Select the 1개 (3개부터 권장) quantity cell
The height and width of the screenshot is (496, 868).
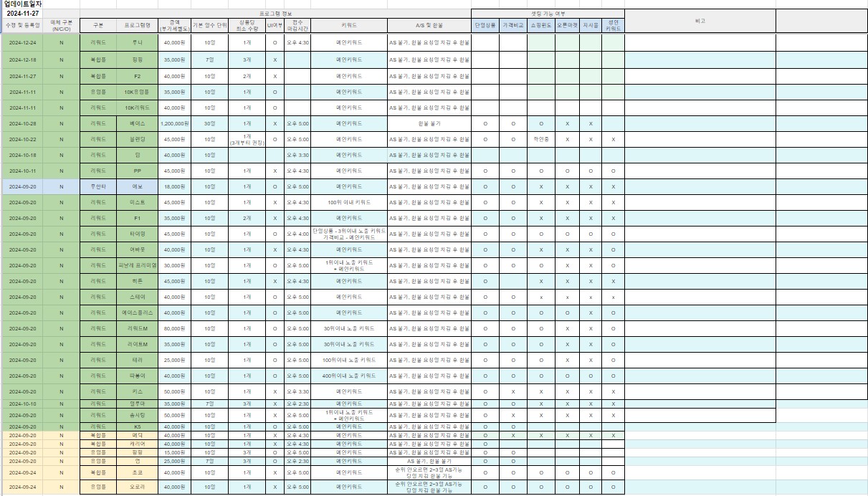pyautogui.click(x=247, y=139)
